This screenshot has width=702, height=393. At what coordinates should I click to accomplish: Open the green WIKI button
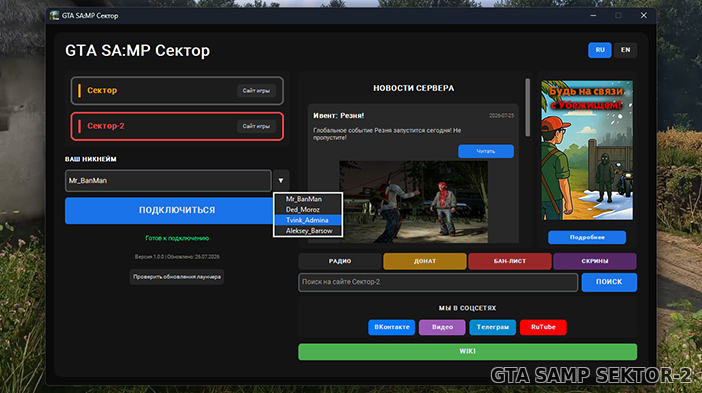click(467, 351)
